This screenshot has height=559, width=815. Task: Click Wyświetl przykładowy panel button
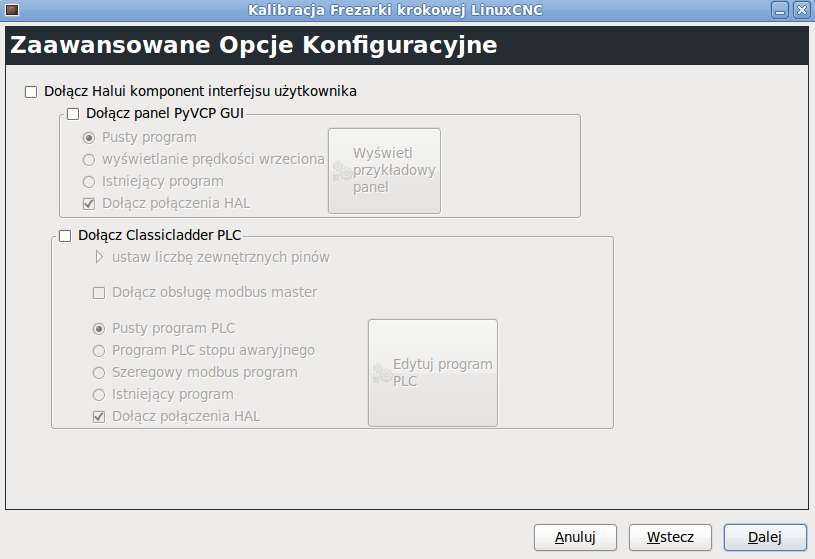tap(385, 171)
